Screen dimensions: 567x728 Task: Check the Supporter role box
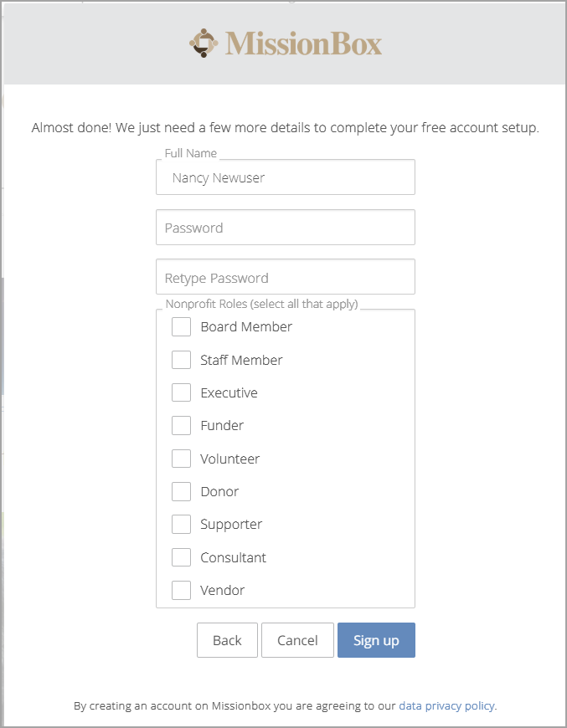click(x=181, y=525)
